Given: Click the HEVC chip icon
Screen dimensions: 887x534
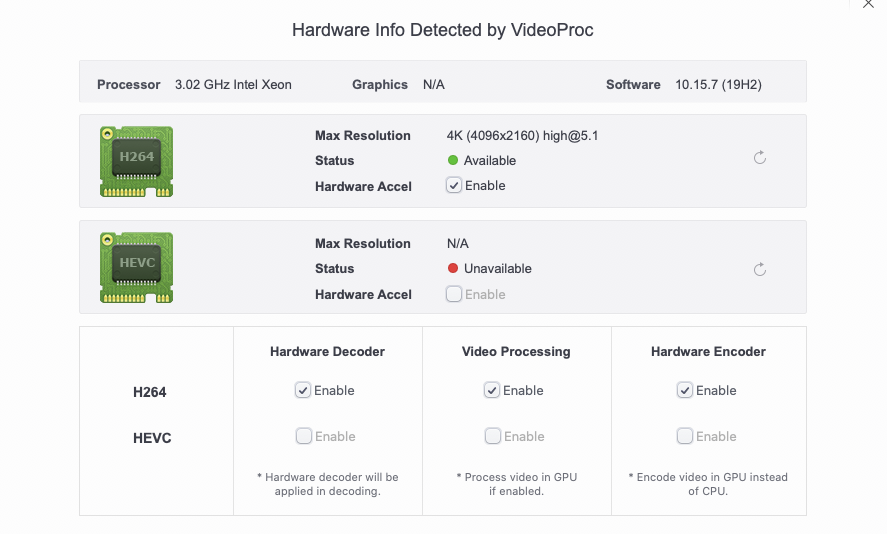Looking at the screenshot, I should (x=136, y=267).
